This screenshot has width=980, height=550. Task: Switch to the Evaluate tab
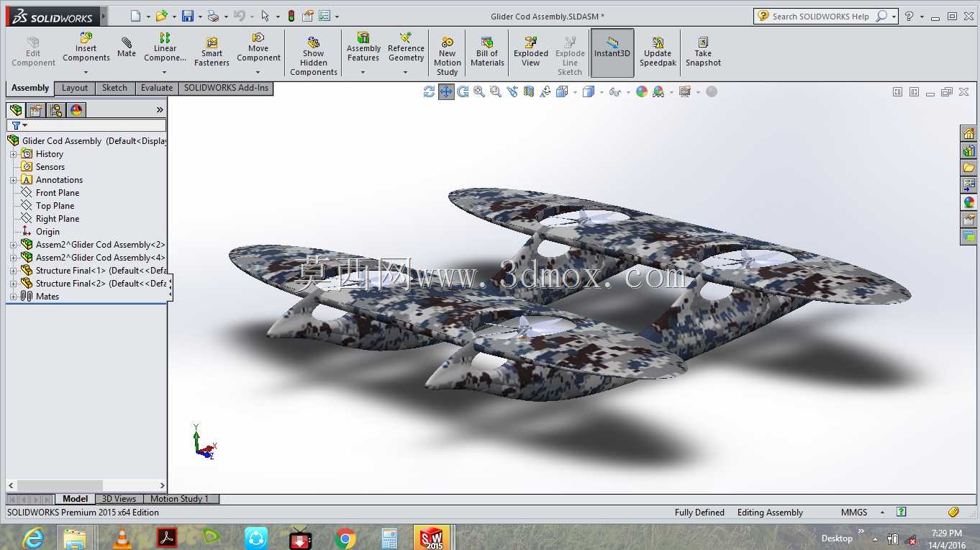(x=157, y=88)
